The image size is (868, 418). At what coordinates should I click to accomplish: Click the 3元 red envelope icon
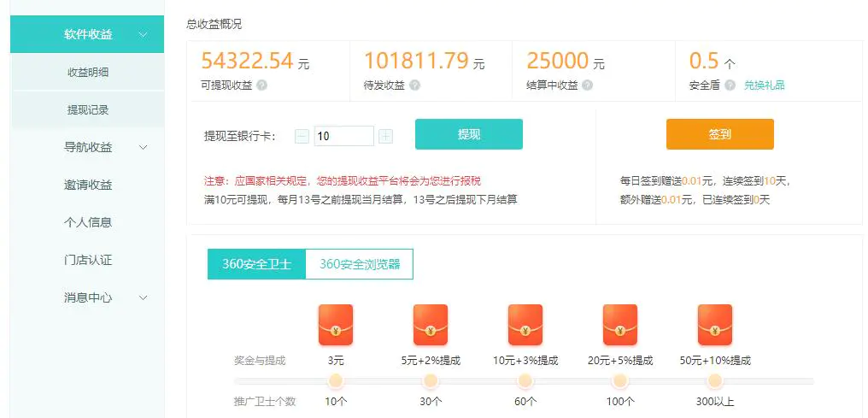(336, 325)
